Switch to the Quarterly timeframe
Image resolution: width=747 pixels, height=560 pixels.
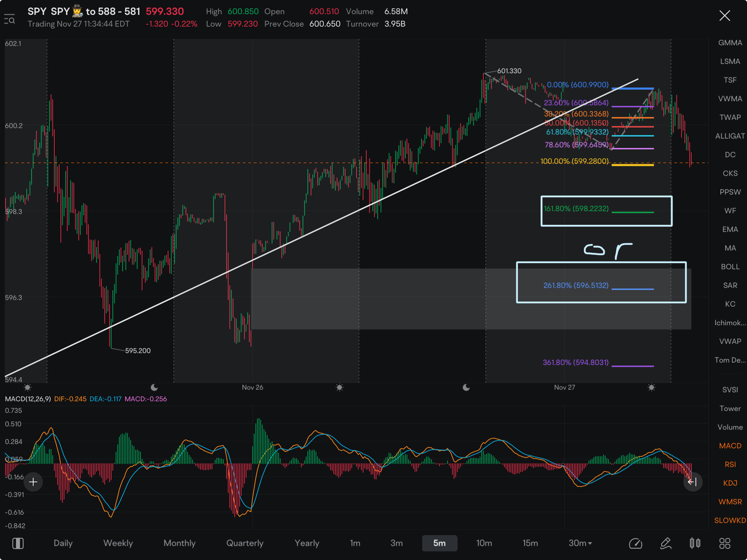tap(245, 543)
